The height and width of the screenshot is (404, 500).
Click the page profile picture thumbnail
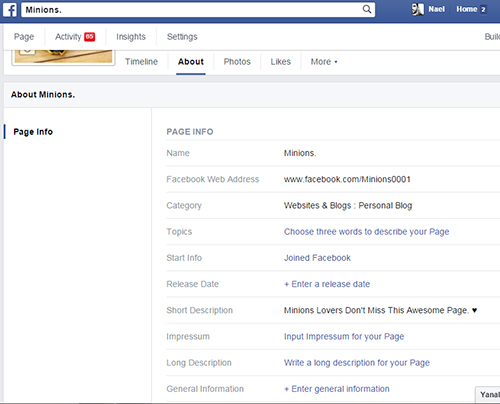(63, 57)
